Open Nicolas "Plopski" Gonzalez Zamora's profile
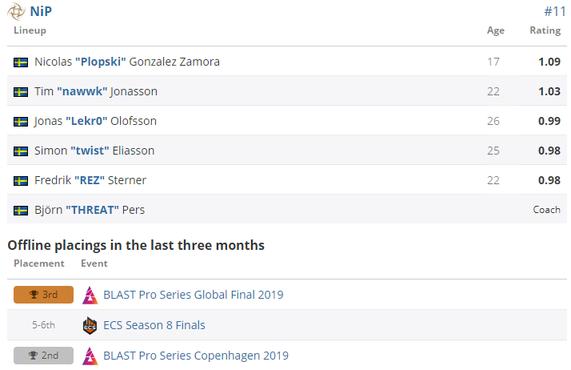The width and height of the screenshot is (571, 370). [127, 62]
